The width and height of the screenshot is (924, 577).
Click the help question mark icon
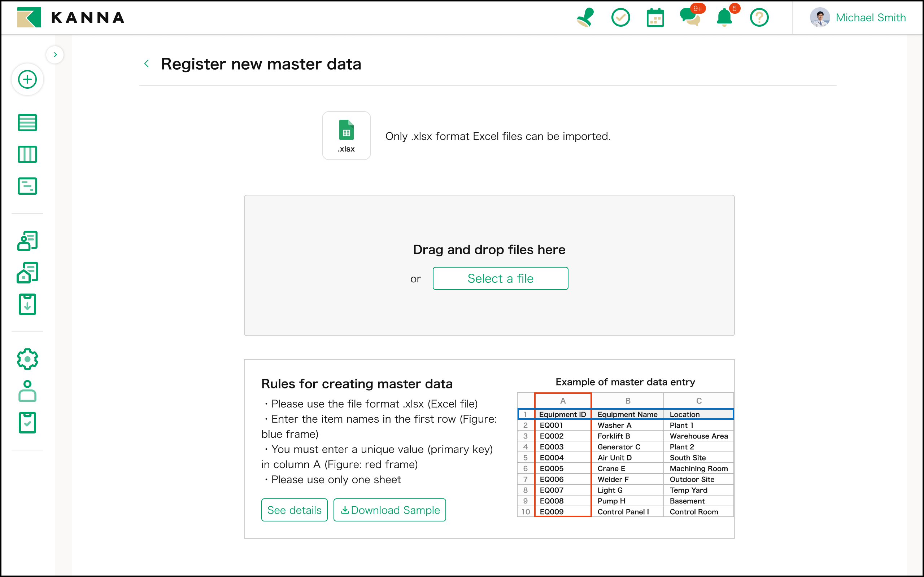[x=759, y=18]
